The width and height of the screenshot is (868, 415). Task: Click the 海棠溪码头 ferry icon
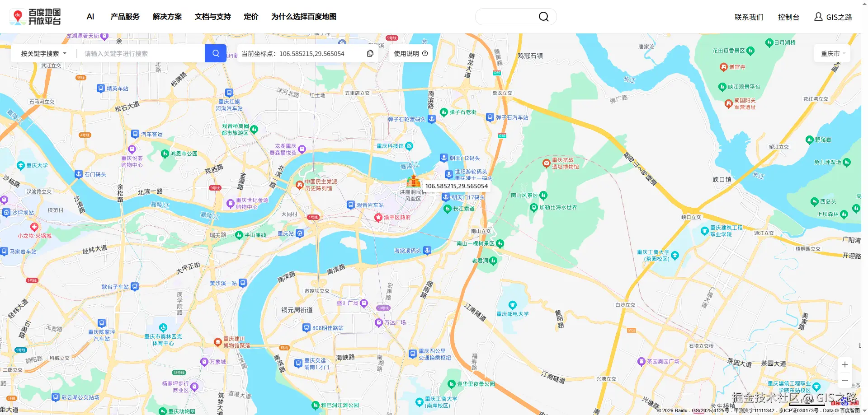[427, 250]
